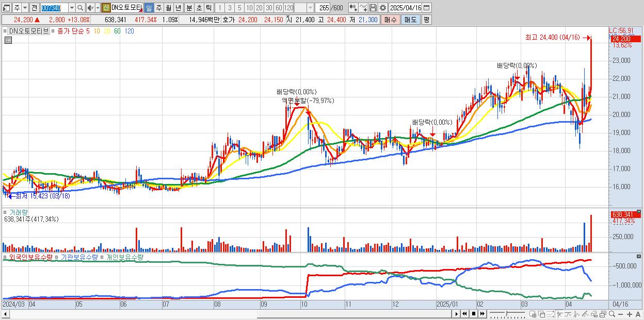Click the trend line tool icon
The width and height of the screenshot is (644, 320).
click(568, 314)
